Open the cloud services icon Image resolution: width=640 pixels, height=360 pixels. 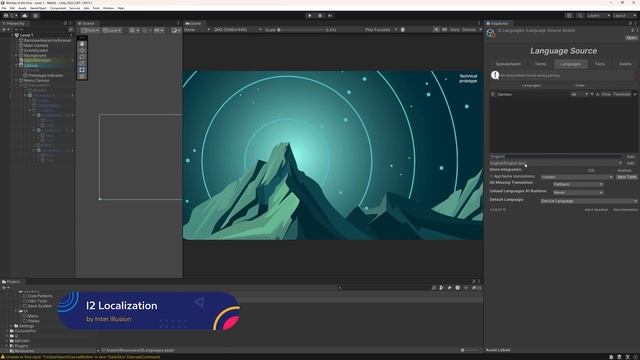click(25, 16)
